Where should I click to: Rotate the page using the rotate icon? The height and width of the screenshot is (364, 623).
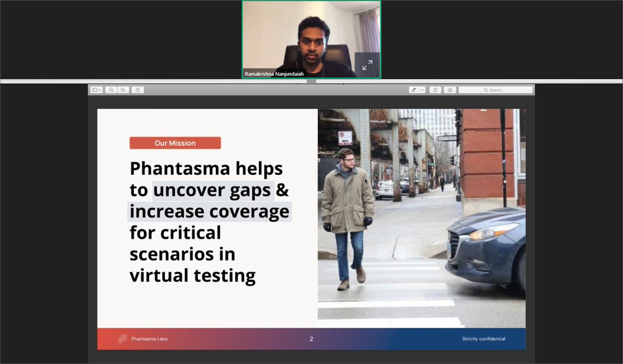point(435,90)
